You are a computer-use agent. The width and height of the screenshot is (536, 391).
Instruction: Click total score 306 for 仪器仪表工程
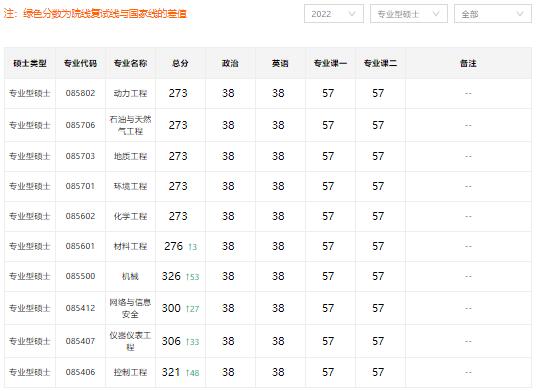[171, 341]
